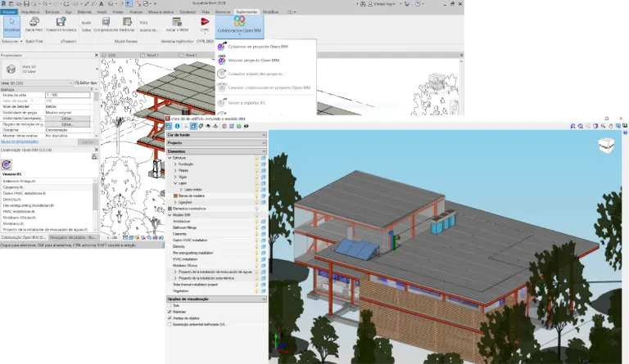
Task: Select Mobiliario Oficina.ifc in the links list
Action: pyautogui.click(x=47, y=218)
